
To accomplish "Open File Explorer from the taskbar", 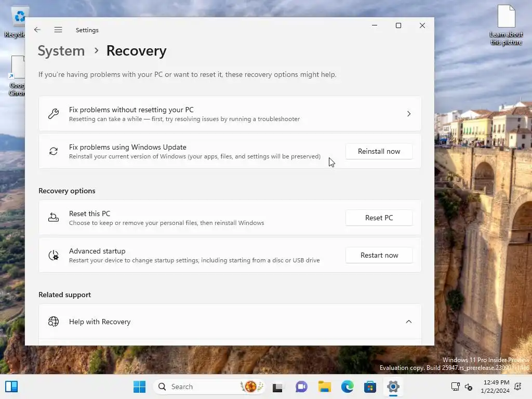I will (x=324, y=387).
